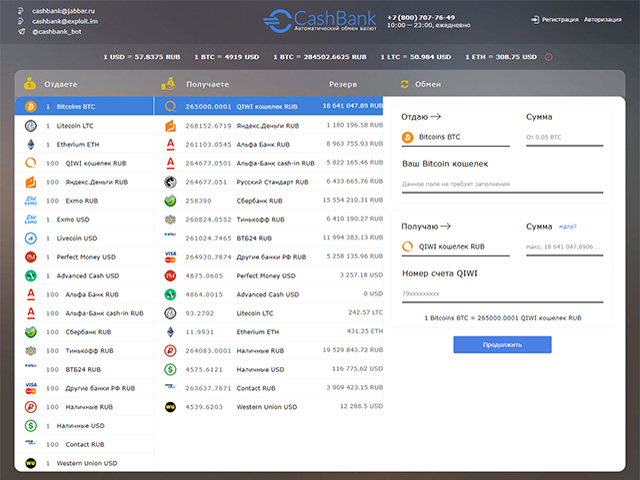Click the Western Union icon in the give list

(x=31, y=463)
